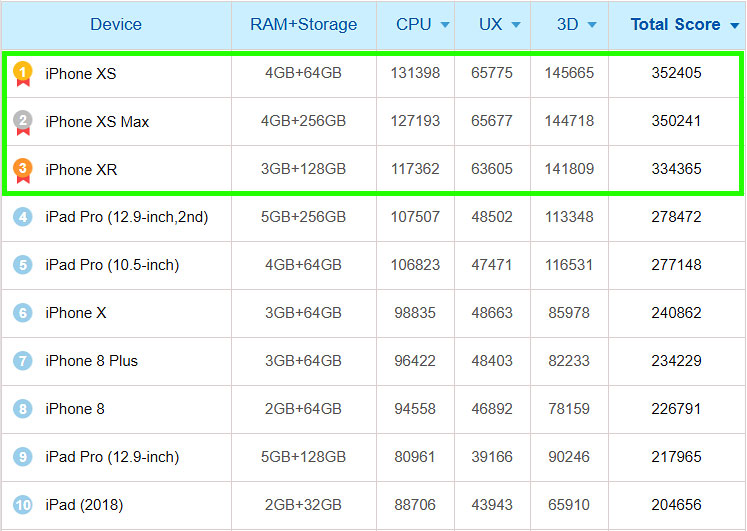Click total score 217965
This screenshot has width=747, height=531.
click(x=676, y=457)
